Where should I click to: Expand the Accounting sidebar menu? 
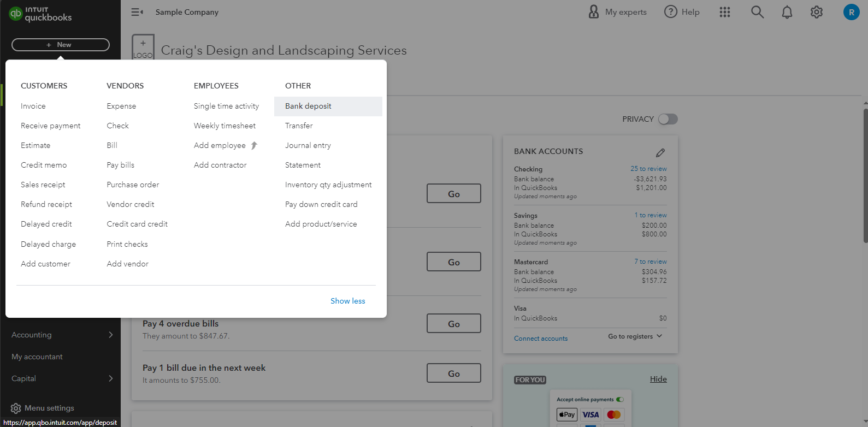coord(111,335)
